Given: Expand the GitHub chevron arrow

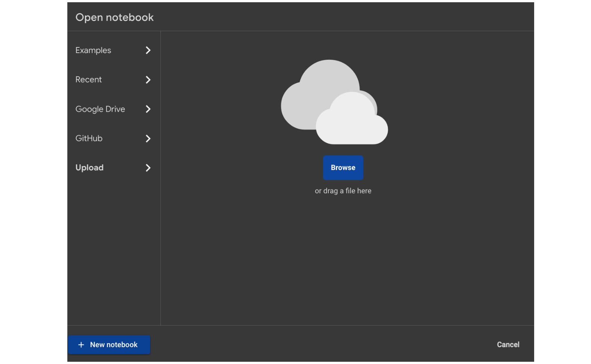Looking at the screenshot, I should tap(148, 139).
